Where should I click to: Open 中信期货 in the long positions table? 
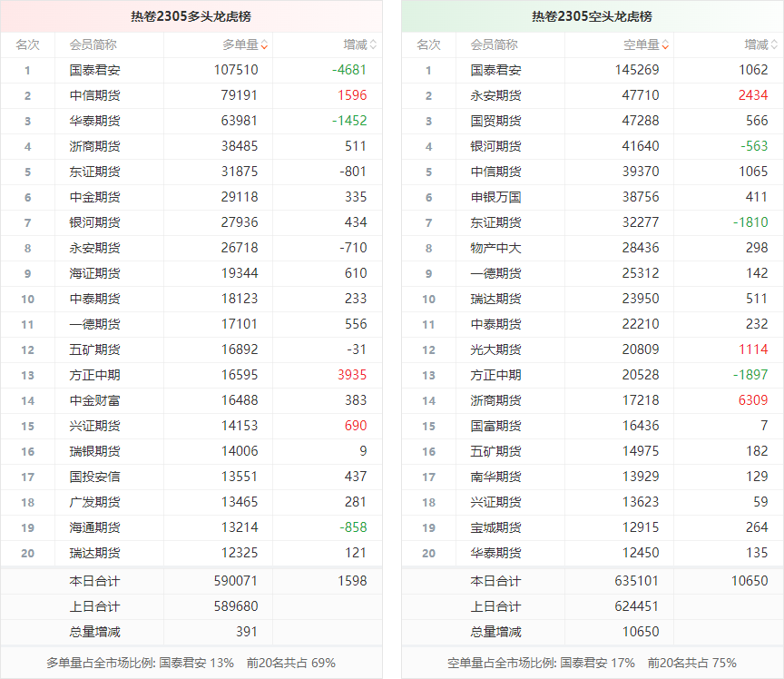click(x=94, y=95)
